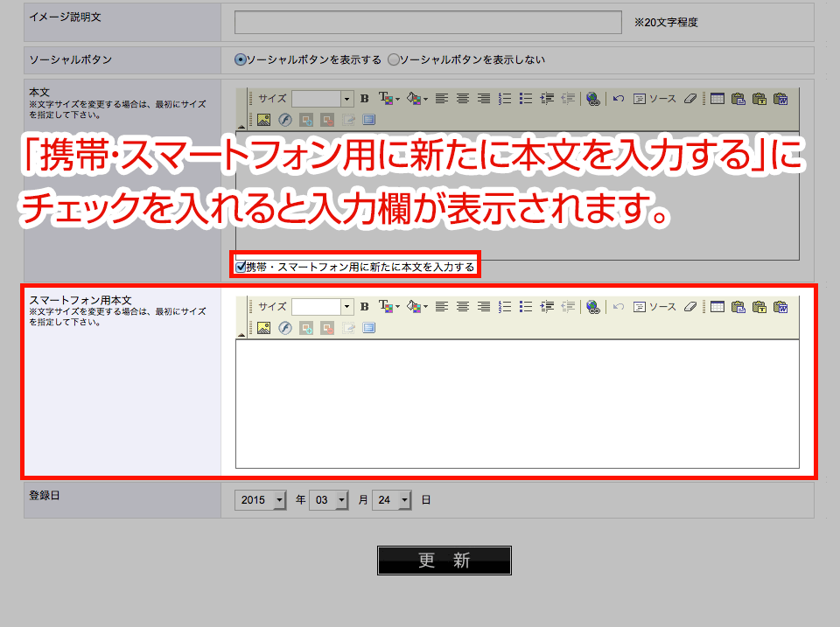This screenshot has width=840, height=627.
Task: Open the month dropdown showing 03
Action: click(x=329, y=500)
